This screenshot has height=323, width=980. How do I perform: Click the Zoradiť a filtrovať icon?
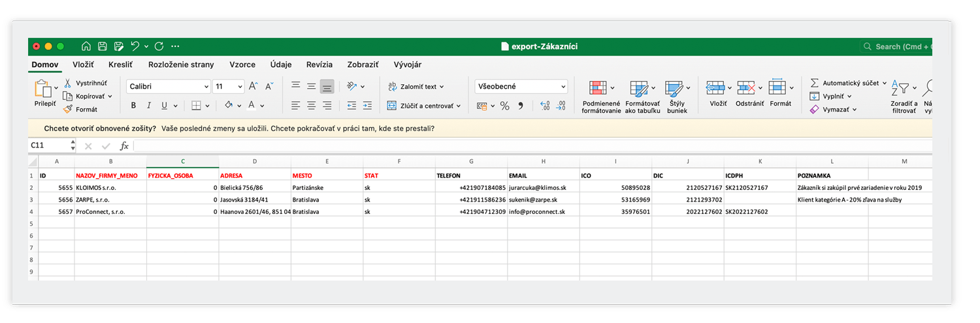pos(904,88)
